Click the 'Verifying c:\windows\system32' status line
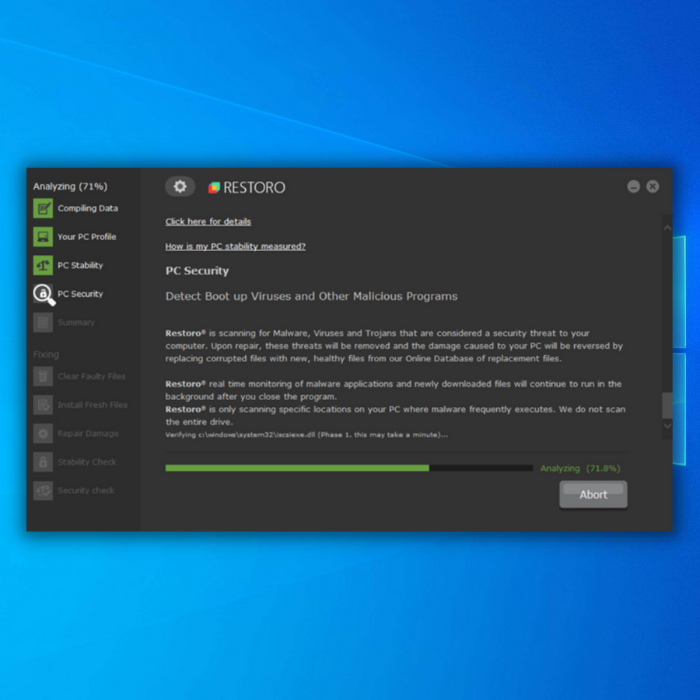This screenshot has width=700, height=700. [307, 435]
